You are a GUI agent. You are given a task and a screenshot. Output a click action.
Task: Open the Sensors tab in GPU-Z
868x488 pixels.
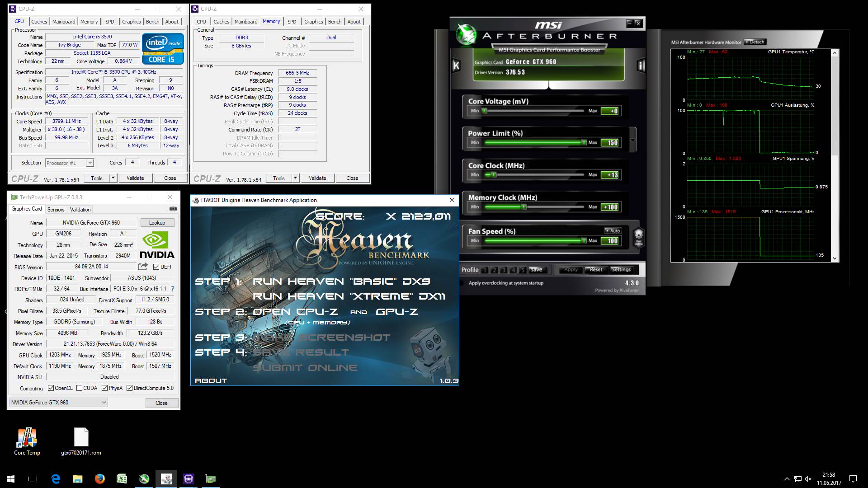point(56,210)
